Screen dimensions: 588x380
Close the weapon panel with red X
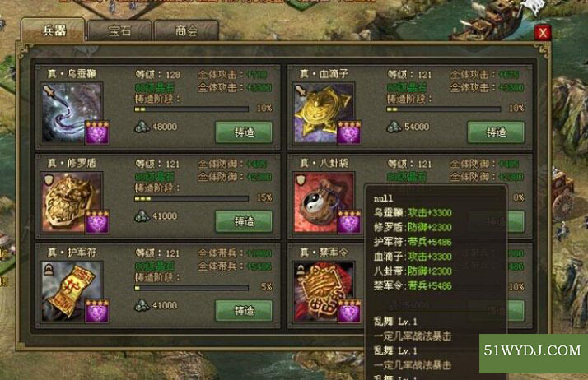[x=543, y=33]
